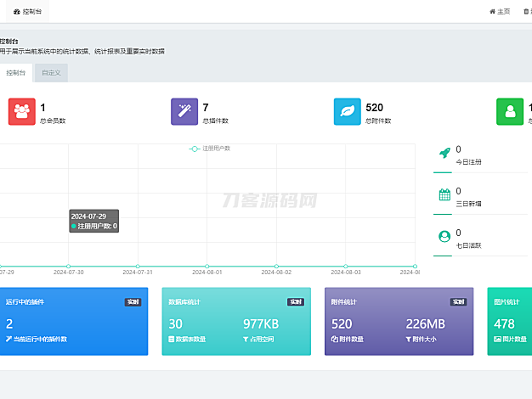Click the 今日注册 rocket icon
Screen dimensions: 532x399
coord(444,153)
